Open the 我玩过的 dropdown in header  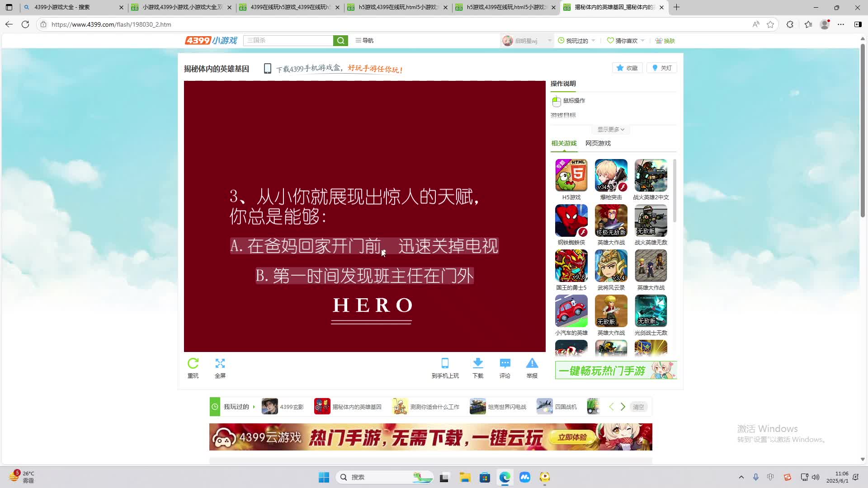click(577, 41)
